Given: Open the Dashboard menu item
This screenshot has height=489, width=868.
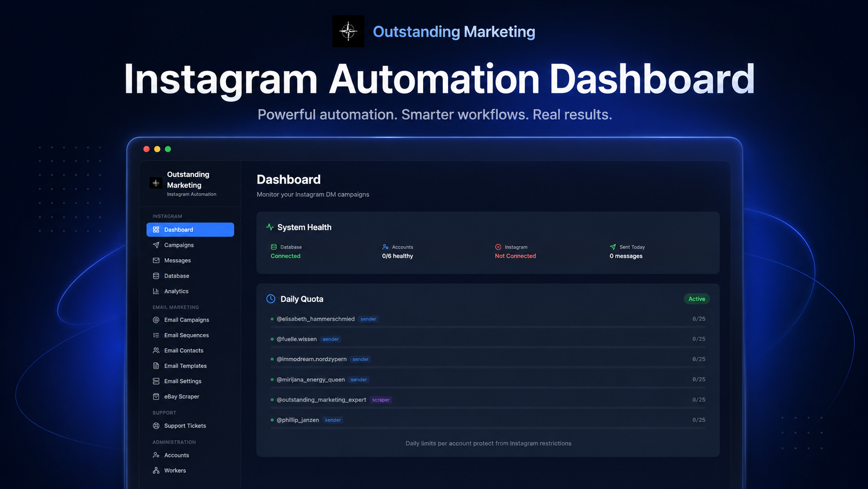Looking at the screenshot, I should (190, 230).
